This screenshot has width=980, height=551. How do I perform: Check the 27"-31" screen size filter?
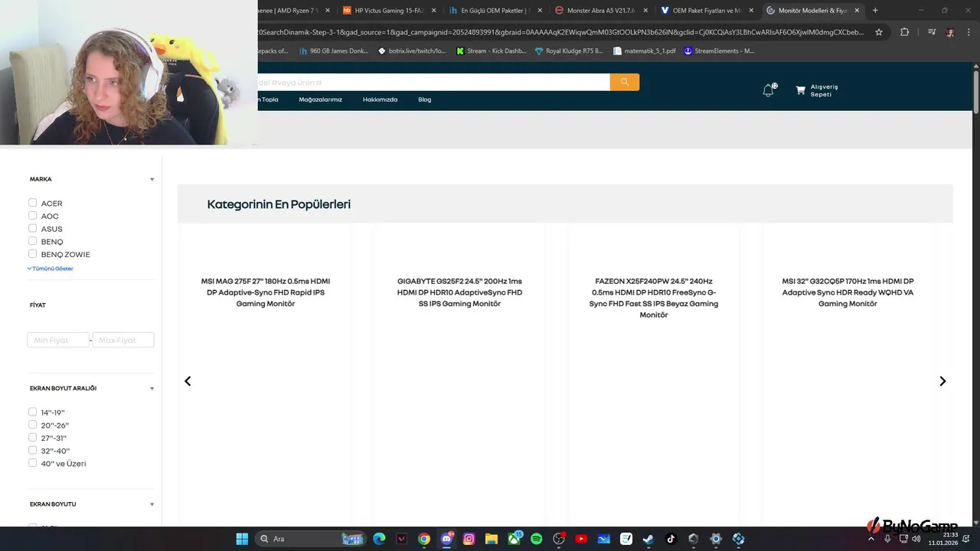[x=33, y=438]
